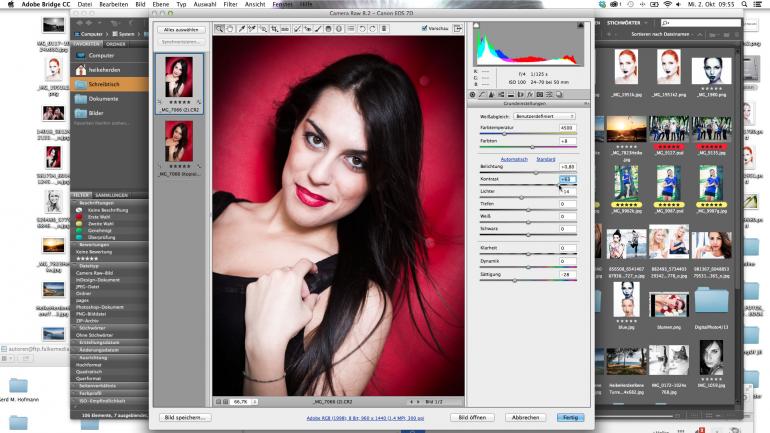Select the Crop tool
Viewport: 770px width, 433px height.
(275, 29)
